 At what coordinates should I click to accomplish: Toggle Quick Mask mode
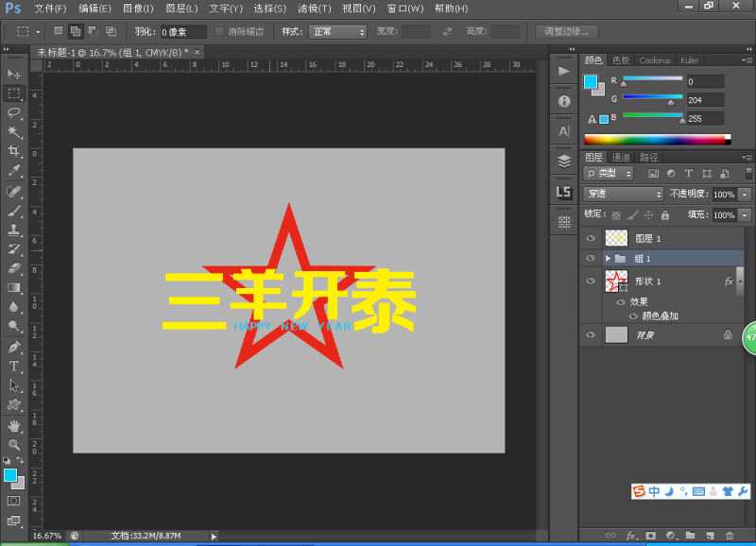click(14, 501)
